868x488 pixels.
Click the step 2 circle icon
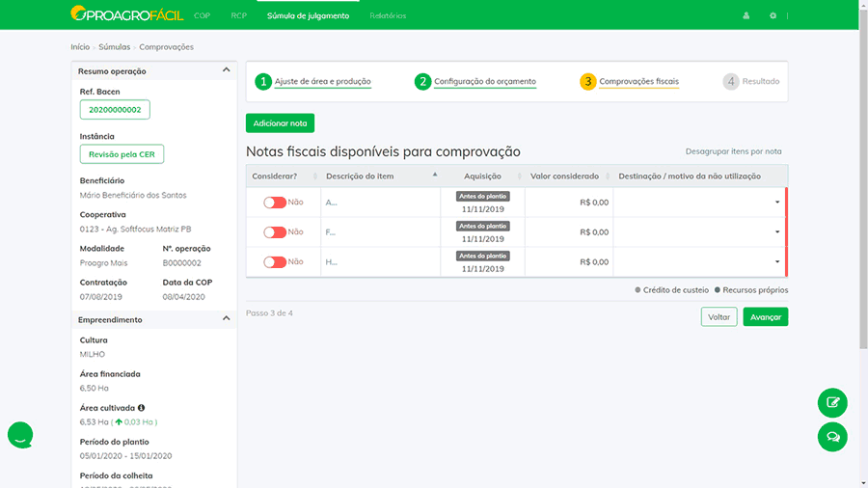tap(422, 81)
